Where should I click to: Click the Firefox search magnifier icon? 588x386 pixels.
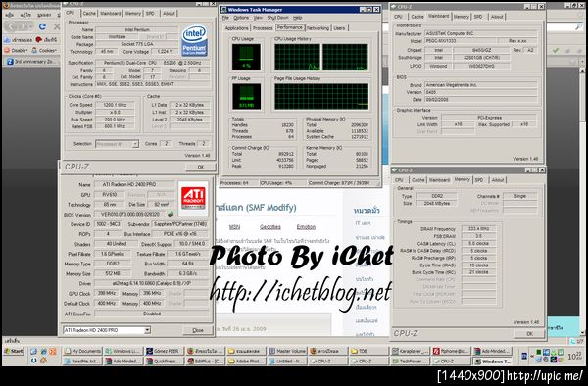[578, 26]
